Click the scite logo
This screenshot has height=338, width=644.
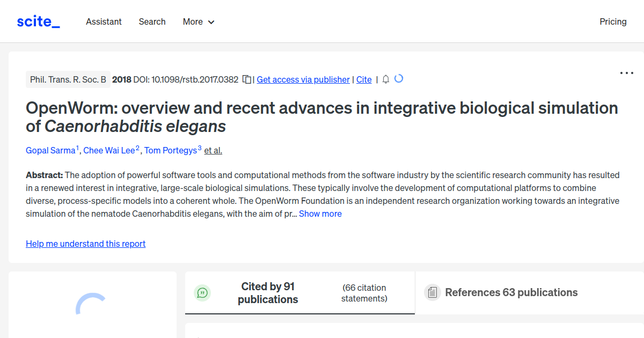coord(38,21)
